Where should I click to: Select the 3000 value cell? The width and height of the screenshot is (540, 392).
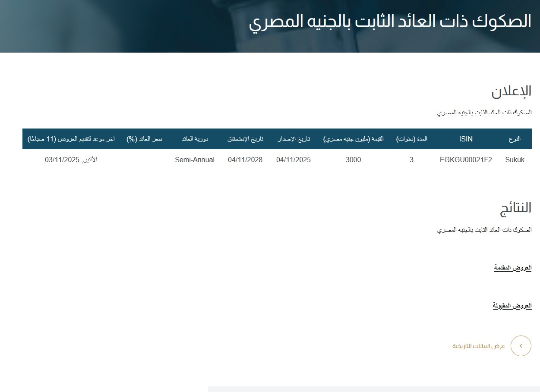[x=353, y=160]
